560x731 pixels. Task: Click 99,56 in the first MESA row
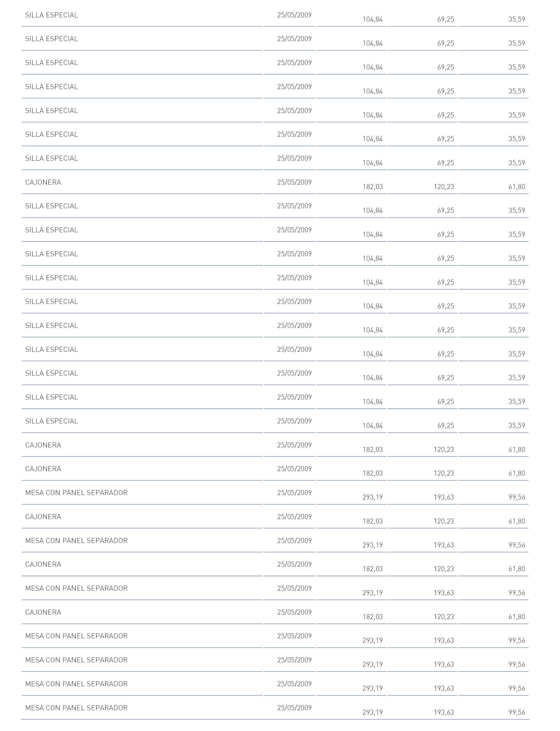click(517, 497)
